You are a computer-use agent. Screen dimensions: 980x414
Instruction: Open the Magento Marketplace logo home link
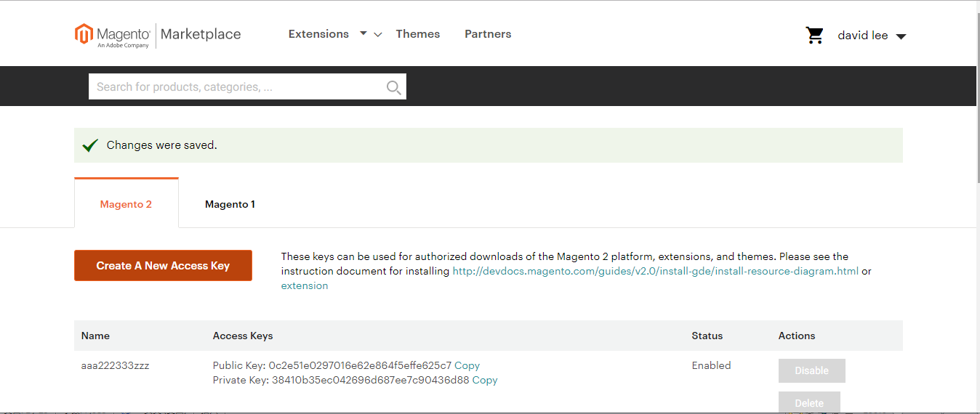click(158, 35)
